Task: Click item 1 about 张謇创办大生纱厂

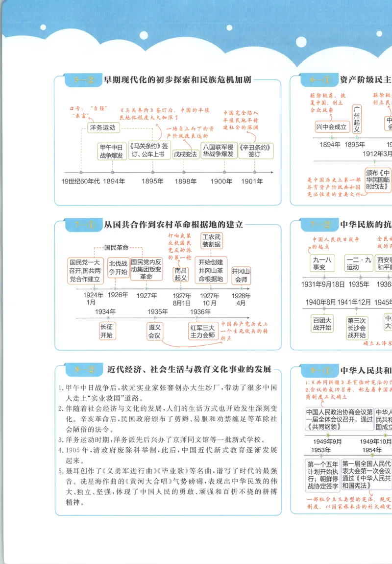Action: pos(168,393)
